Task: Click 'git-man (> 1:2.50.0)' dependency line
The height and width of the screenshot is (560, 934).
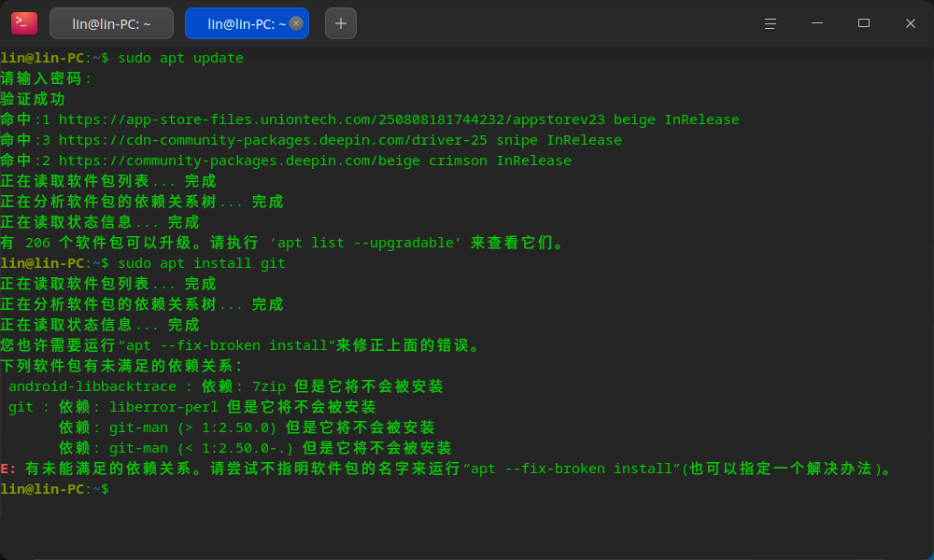Action: [x=247, y=427]
